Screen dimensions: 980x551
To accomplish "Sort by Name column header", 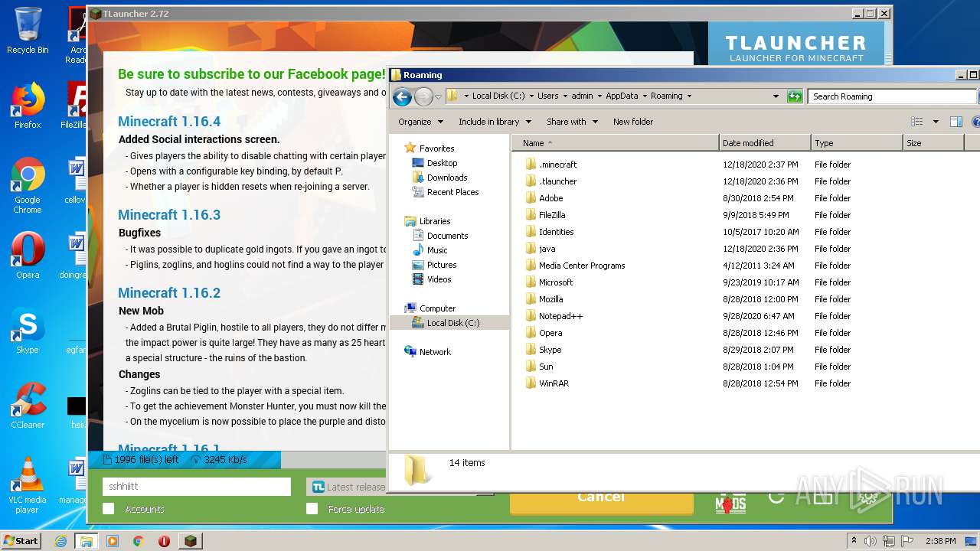I will (616, 143).
